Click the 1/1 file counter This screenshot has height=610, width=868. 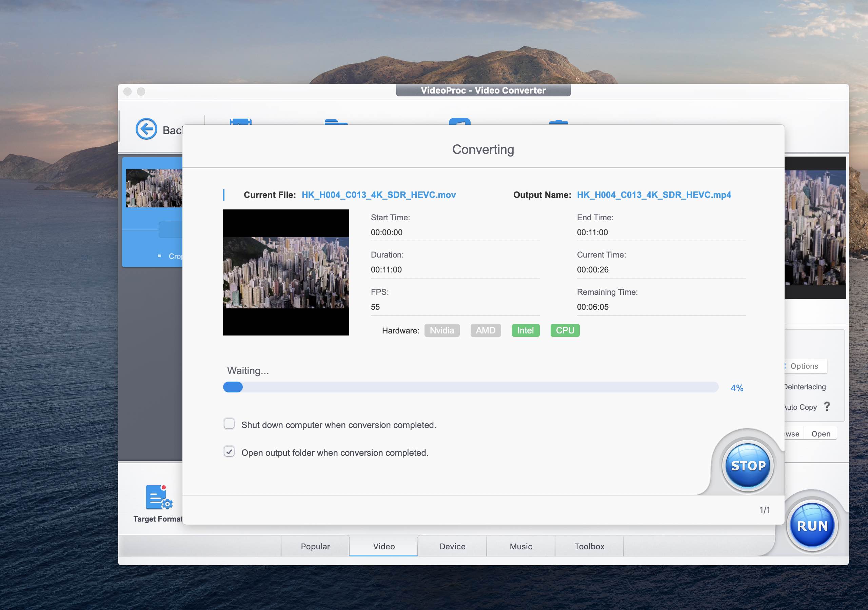tap(764, 510)
